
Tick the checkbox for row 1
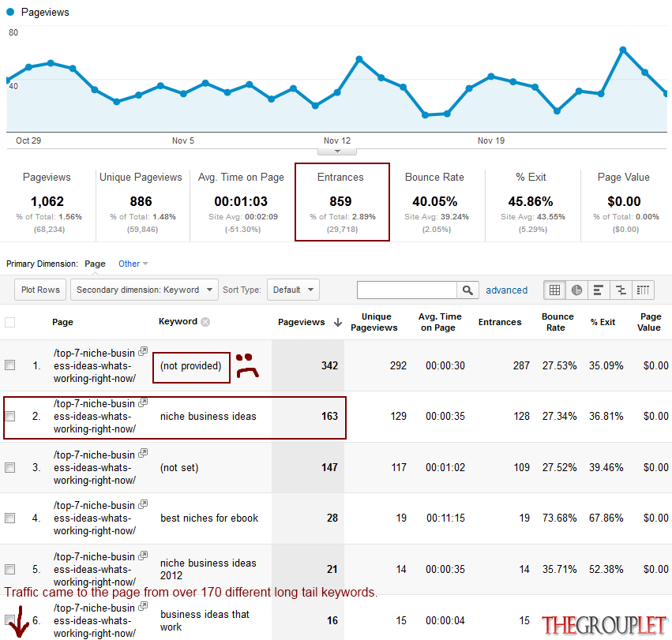pyautogui.click(x=9, y=365)
